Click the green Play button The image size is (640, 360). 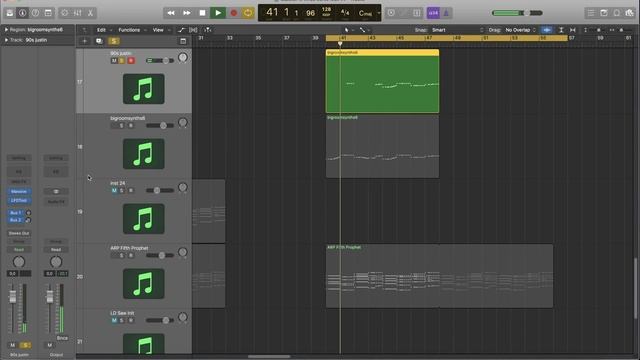click(218, 13)
